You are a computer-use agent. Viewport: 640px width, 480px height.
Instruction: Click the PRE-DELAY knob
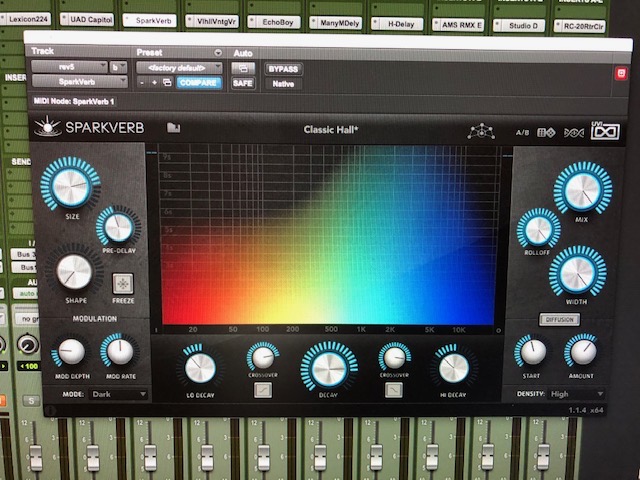tap(118, 227)
